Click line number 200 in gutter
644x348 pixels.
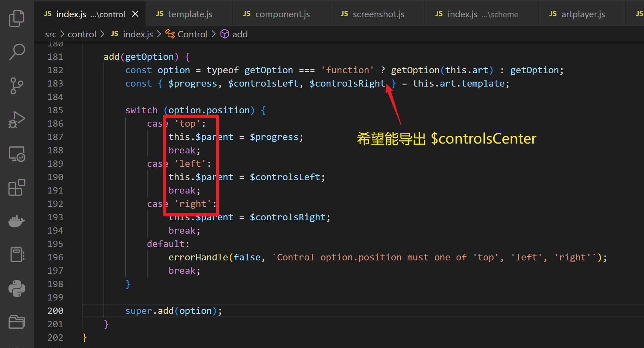tap(55, 311)
